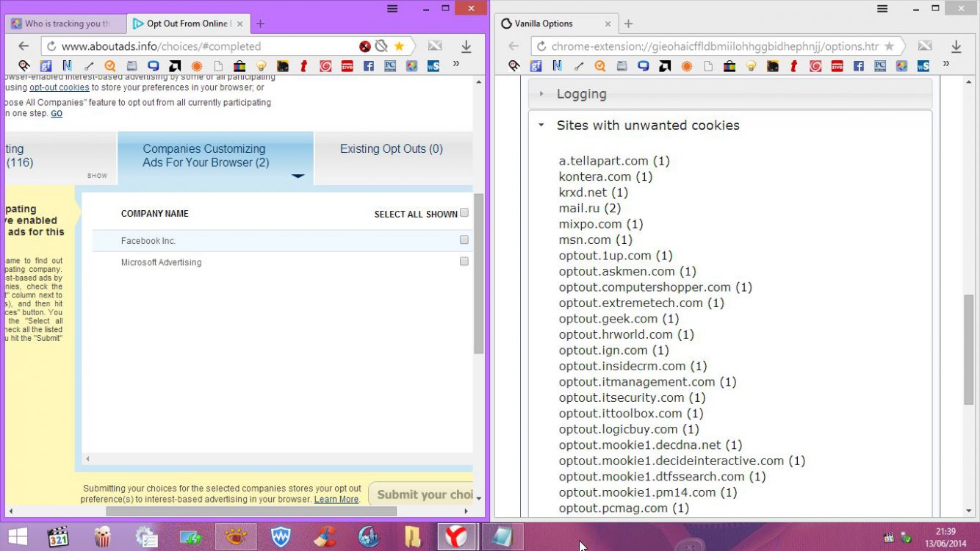The width and height of the screenshot is (980, 551).
Task: Reload the Vanilla Options page
Action: click(x=541, y=46)
